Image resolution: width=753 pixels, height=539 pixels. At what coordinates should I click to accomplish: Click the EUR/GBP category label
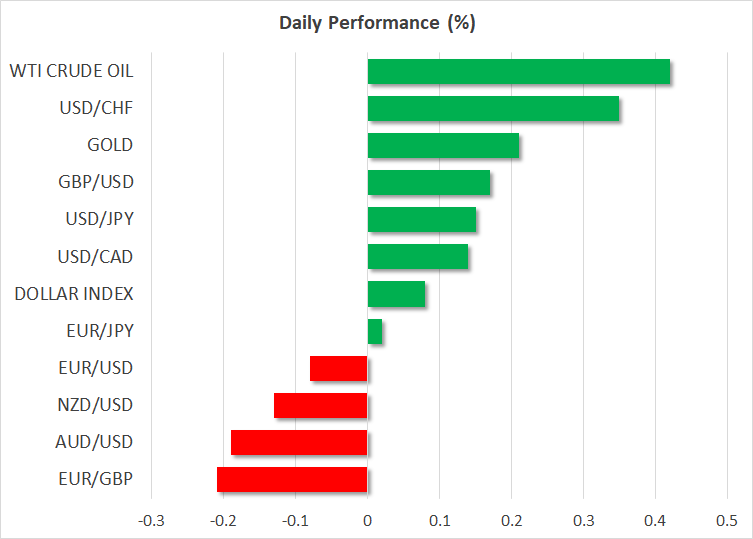(x=98, y=479)
